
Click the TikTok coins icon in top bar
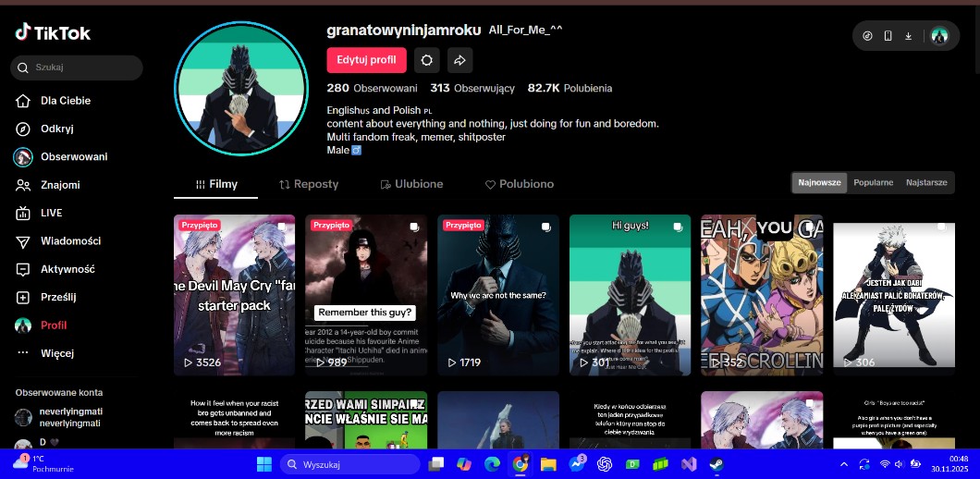click(x=867, y=36)
